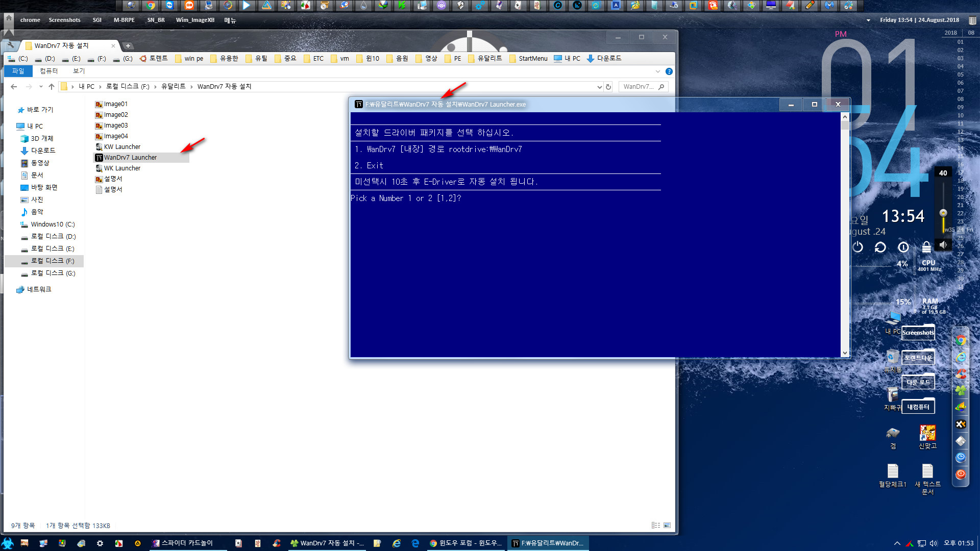Open the Screenshots menu on top bar
Screen dimensions: 980x551
[x=64, y=20]
